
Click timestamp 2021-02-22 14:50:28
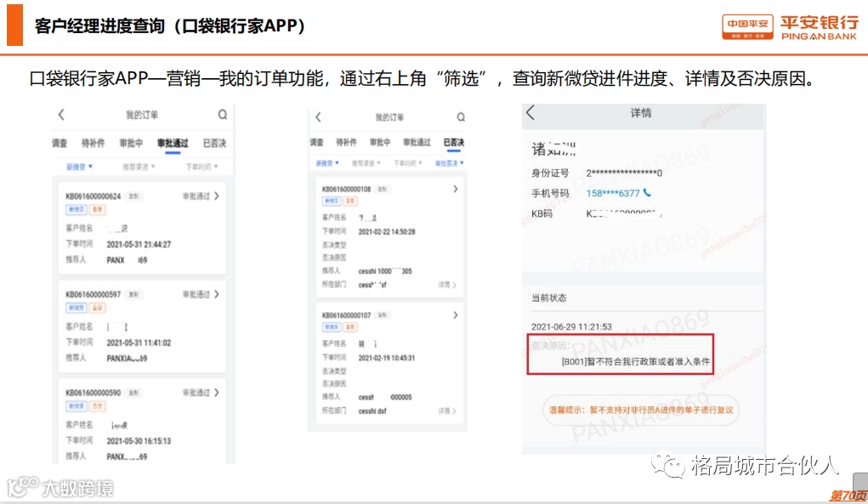click(x=387, y=232)
